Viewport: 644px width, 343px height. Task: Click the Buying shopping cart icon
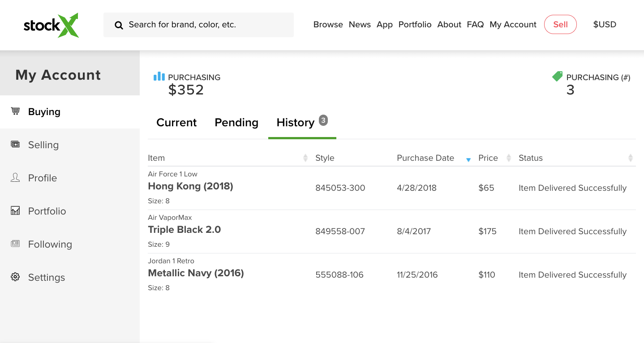point(16,111)
